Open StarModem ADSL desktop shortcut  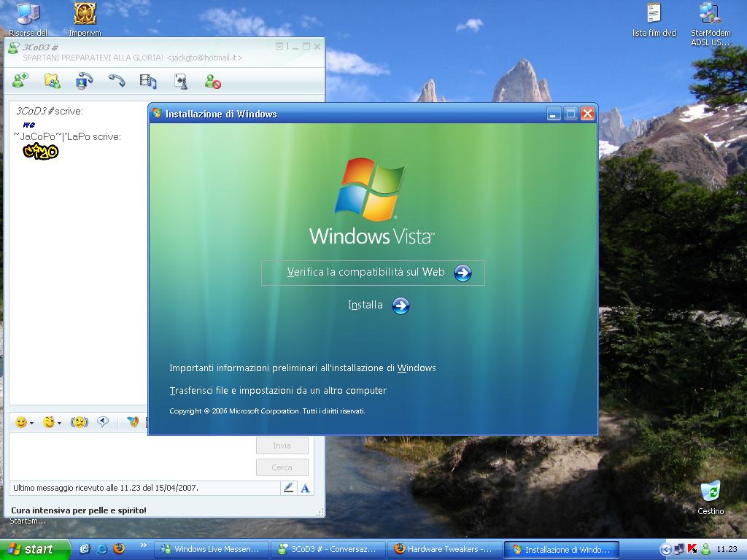[711, 24]
